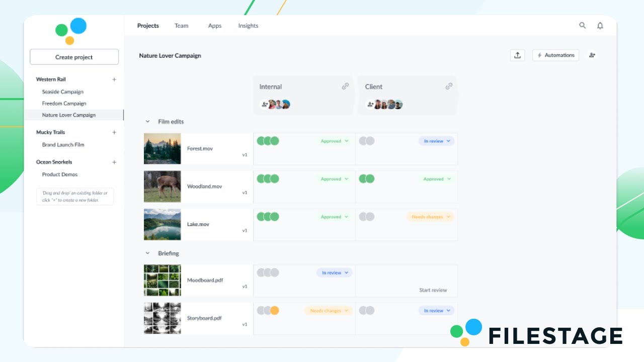Screen dimensions: 644x362
Task: Switch to the Team tab
Action: pyautogui.click(x=181, y=26)
